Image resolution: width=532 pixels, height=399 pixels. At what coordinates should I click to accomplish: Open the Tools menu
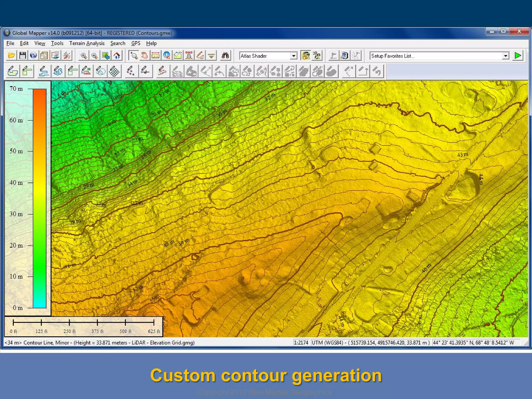tap(57, 43)
